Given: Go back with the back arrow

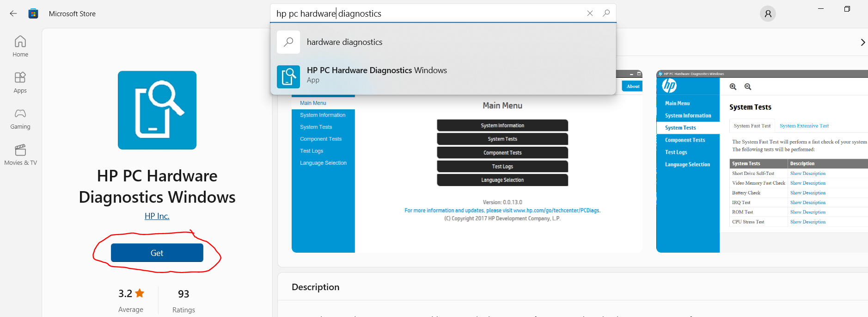Looking at the screenshot, I should pos(13,13).
